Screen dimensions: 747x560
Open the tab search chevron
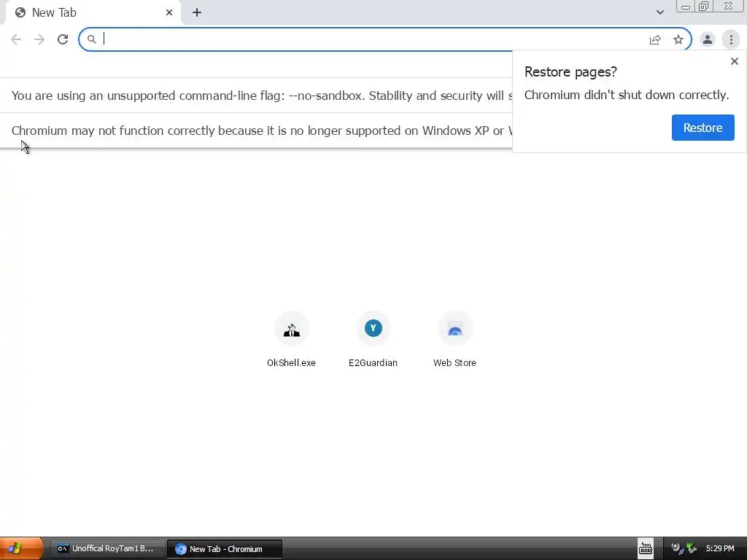pyautogui.click(x=659, y=12)
